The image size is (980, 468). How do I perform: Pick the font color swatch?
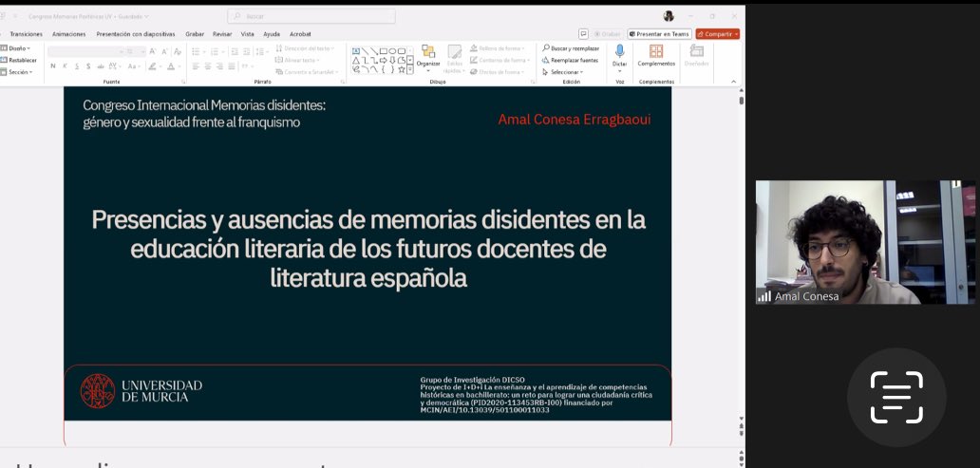pyautogui.click(x=171, y=66)
